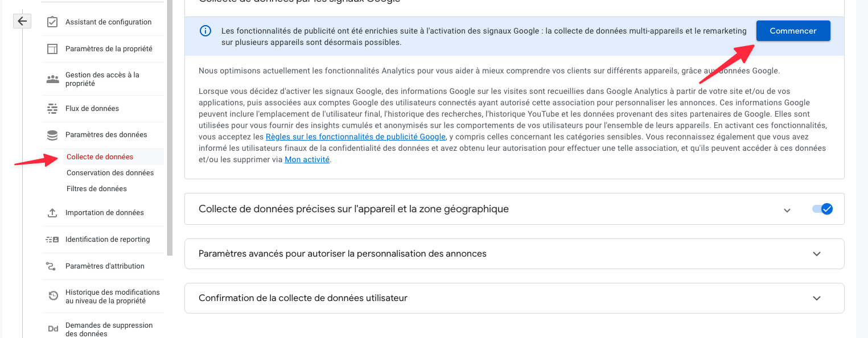Click the Paramètres de la propriété icon
The height and width of the screenshot is (338, 868).
52,49
